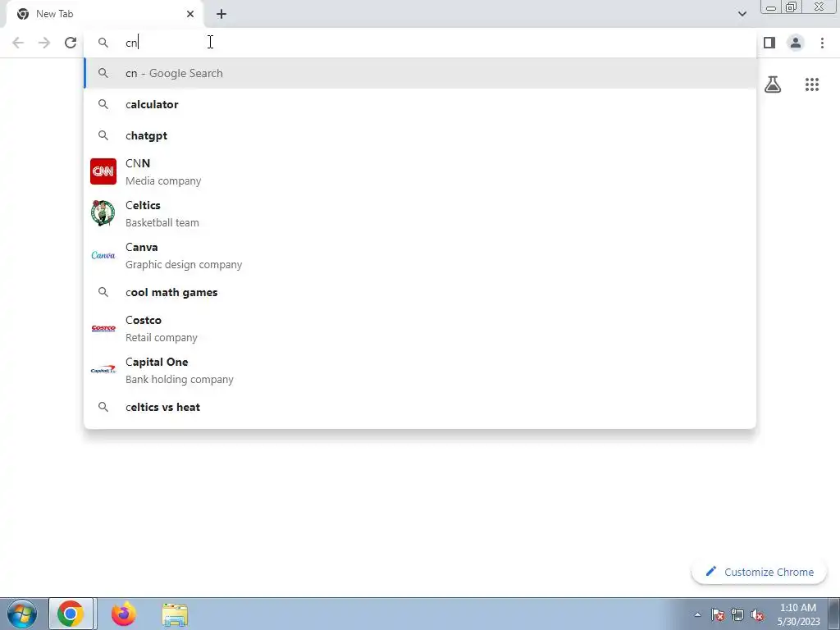Open the Windows Start menu

click(x=22, y=614)
